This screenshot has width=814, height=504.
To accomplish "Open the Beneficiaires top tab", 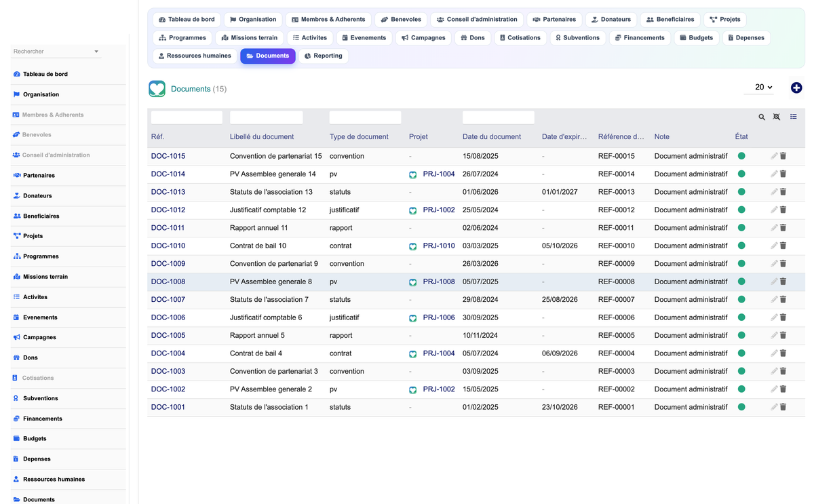I will [670, 20].
